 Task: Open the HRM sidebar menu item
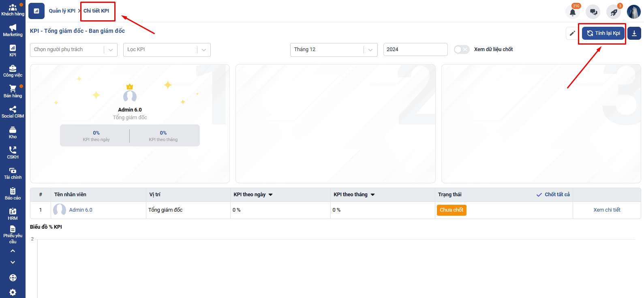coord(13,214)
